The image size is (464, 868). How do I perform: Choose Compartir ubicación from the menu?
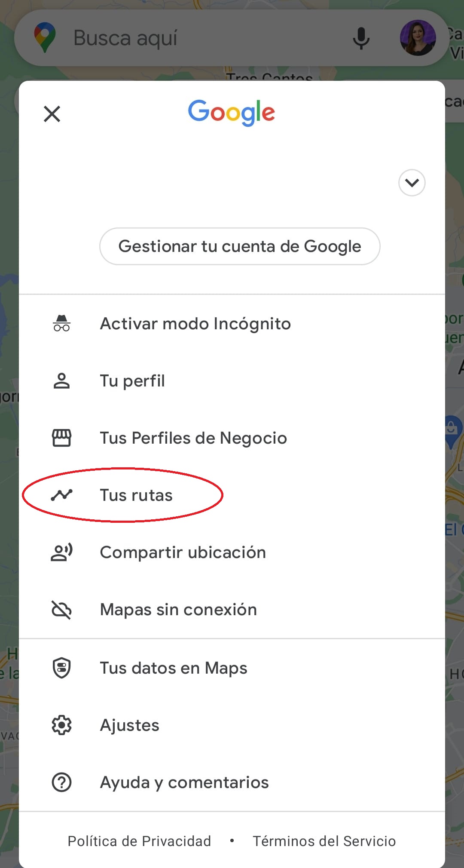(x=183, y=552)
